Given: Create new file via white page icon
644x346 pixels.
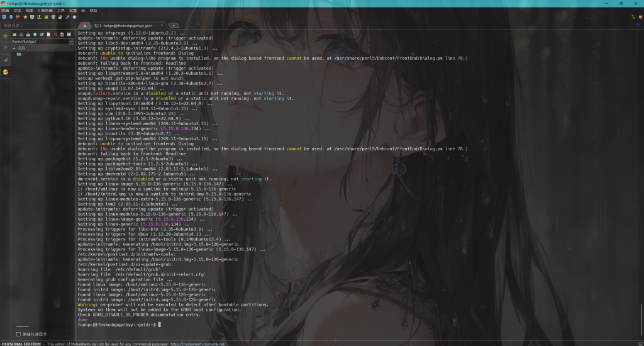Looking at the screenshot, I should click(x=48, y=35).
